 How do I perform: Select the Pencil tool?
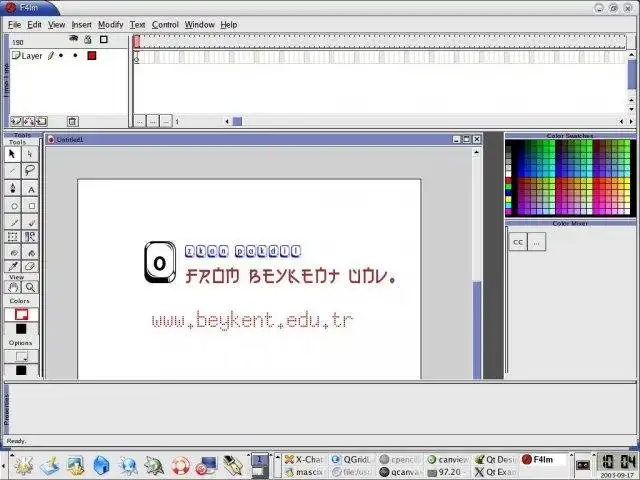click(12, 222)
